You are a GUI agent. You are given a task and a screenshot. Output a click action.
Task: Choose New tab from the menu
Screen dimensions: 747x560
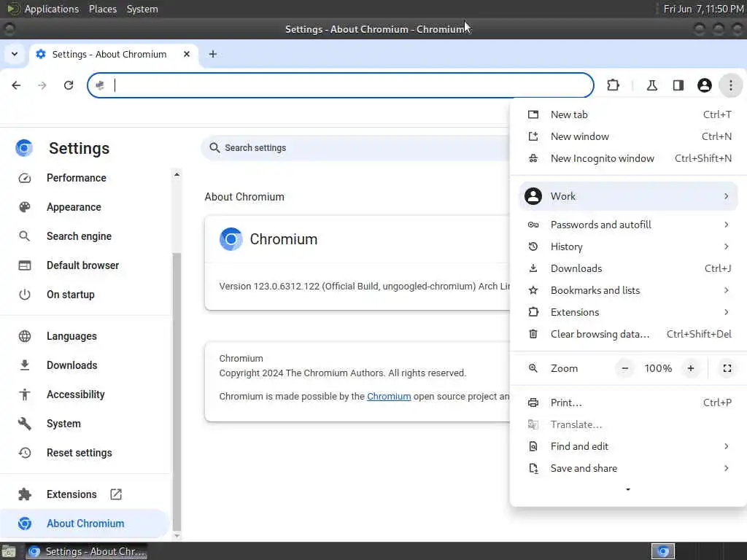tap(628, 114)
